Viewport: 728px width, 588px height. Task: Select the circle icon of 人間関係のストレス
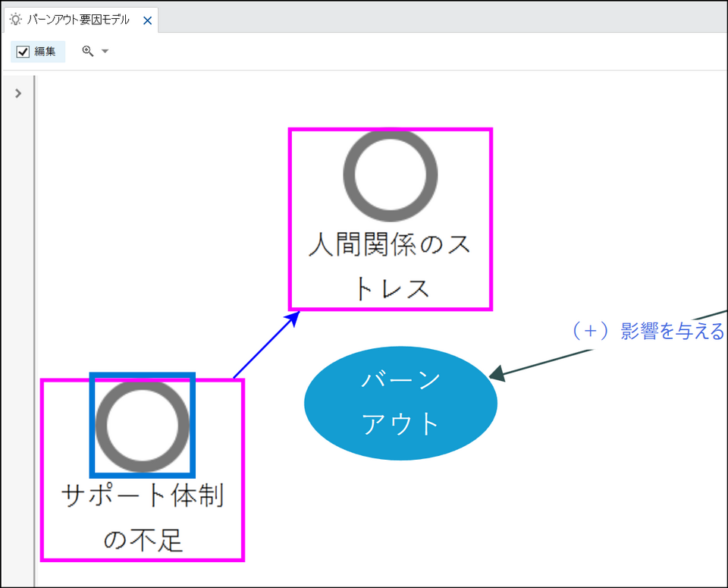(390, 175)
